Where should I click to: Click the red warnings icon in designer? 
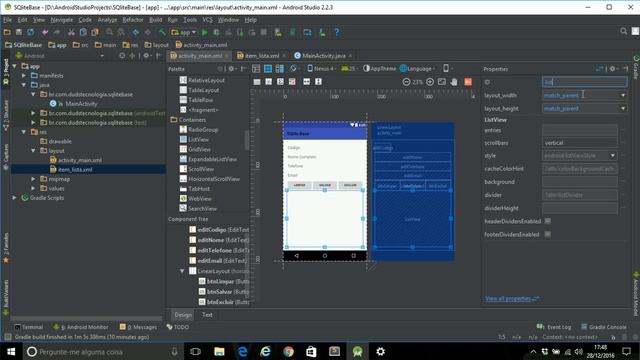(x=468, y=82)
